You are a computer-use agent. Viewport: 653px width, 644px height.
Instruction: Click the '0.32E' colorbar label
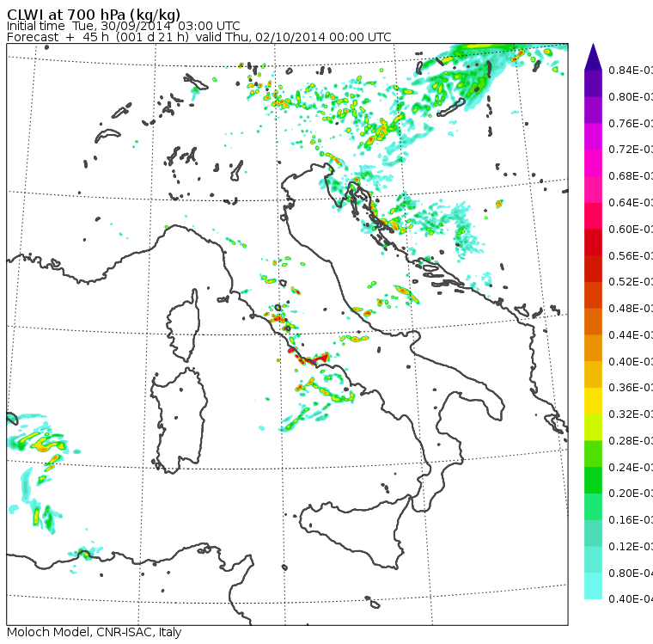(x=631, y=414)
